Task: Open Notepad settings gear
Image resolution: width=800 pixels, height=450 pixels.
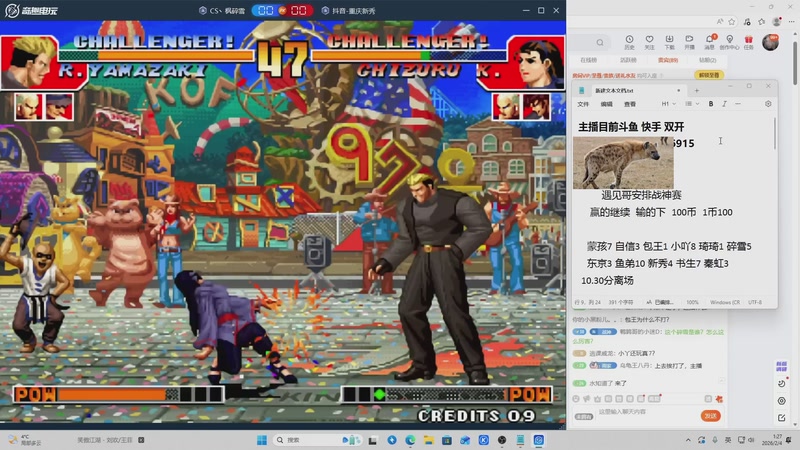Action: point(768,104)
